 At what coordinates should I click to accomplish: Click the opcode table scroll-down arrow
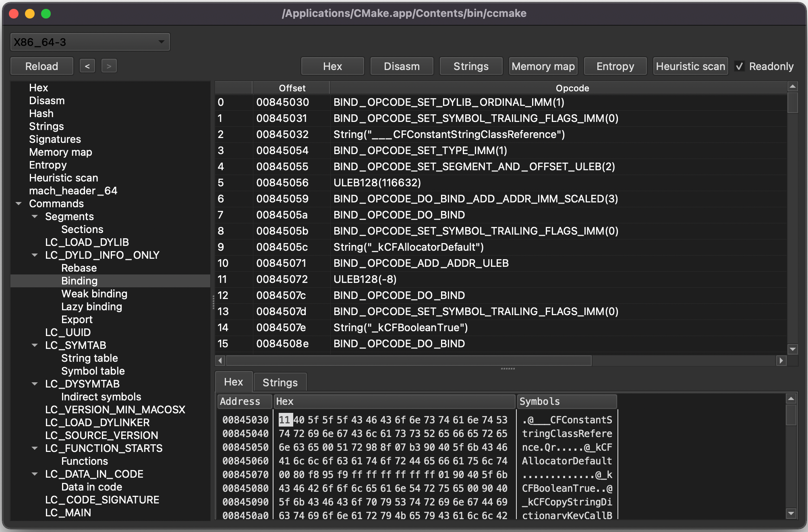[792, 349]
